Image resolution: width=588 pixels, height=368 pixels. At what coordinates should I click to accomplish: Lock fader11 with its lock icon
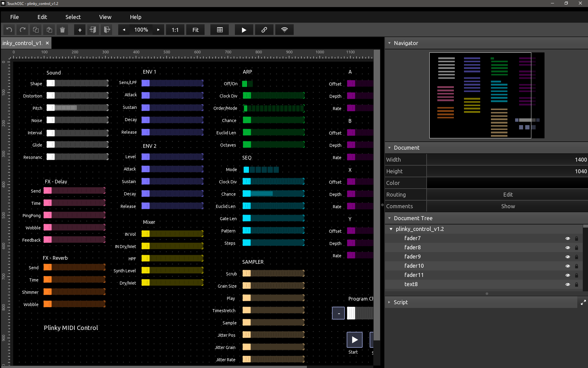coord(576,275)
